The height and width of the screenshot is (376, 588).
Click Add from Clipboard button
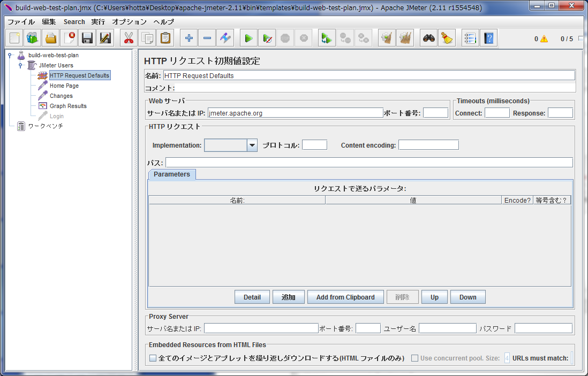point(345,297)
